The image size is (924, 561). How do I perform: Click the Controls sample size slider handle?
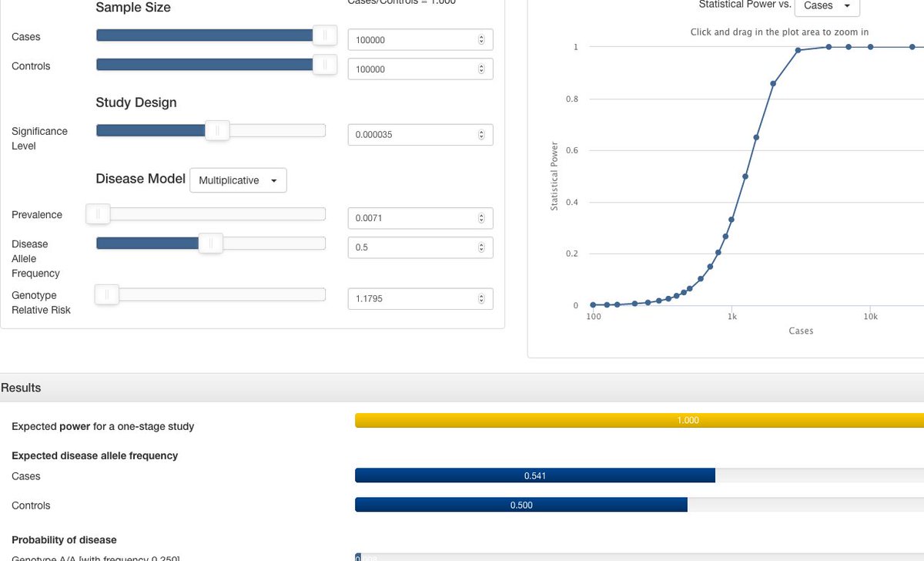[325, 65]
